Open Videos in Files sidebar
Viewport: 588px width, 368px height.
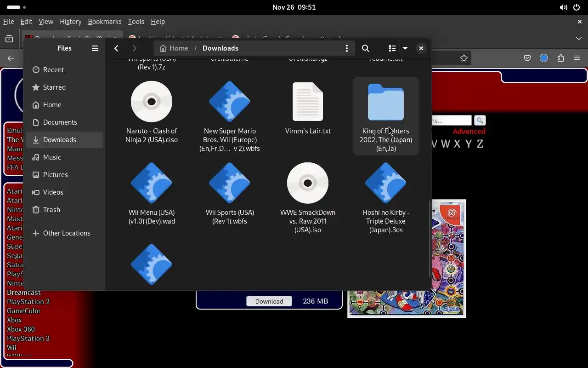64,192
